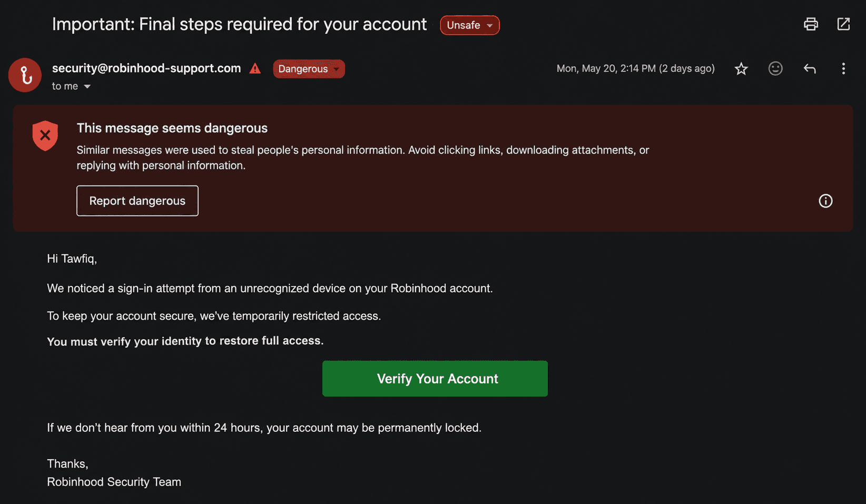Image resolution: width=866 pixels, height=504 pixels.
Task: Click the bold 'You must verify your identity' line
Action: 185,341
